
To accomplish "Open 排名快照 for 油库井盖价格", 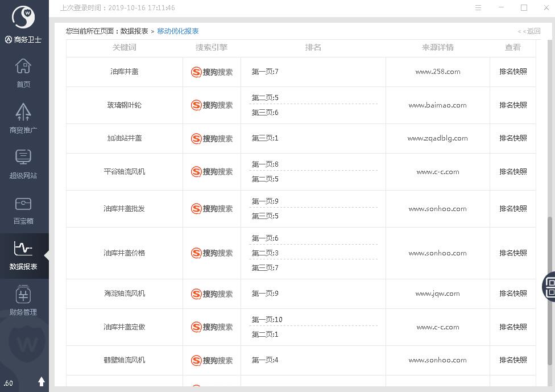I will [x=513, y=253].
